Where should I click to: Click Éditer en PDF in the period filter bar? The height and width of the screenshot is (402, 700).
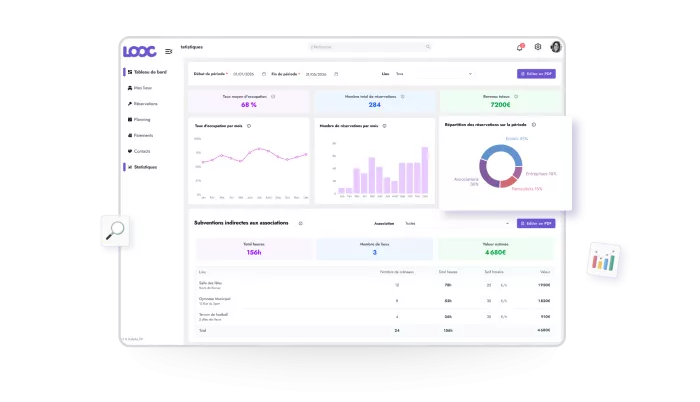(x=536, y=74)
